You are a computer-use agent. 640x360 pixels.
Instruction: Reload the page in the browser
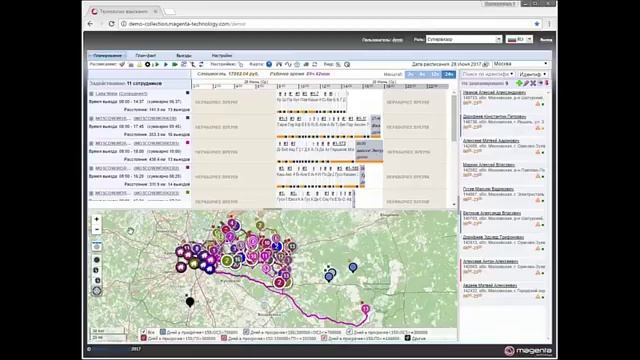coord(111,24)
